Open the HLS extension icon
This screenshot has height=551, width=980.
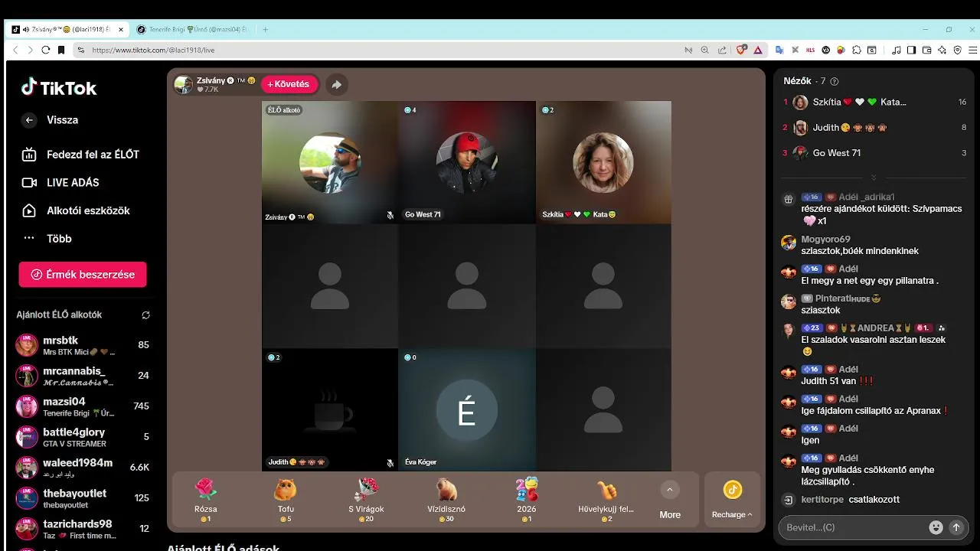[811, 50]
